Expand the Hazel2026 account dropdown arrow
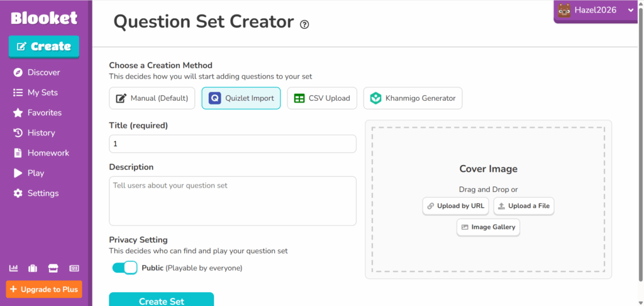The image size is (644, 306). click(631, 10)
